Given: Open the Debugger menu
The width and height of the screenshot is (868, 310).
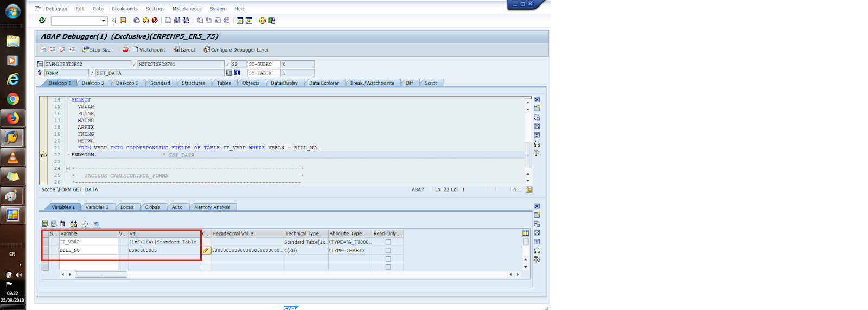Looking at the screenshot, I should 56,9.
